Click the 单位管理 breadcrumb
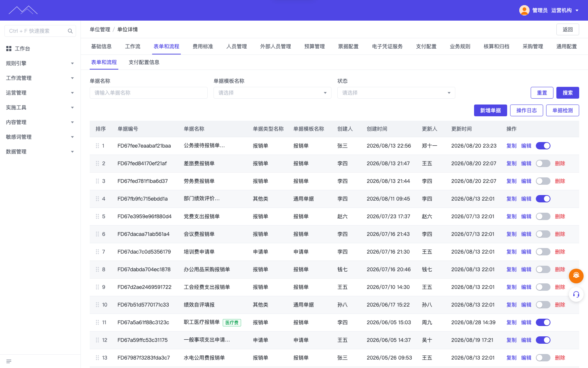This screenshot has width=588, height=368. pos(100,29)
